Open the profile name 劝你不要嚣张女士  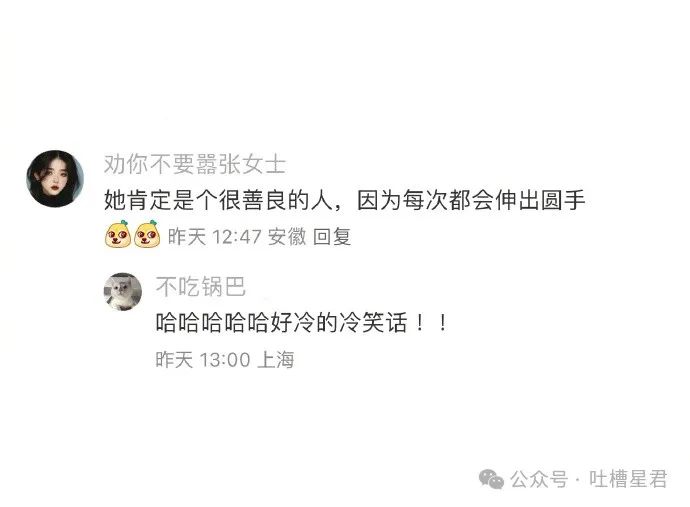pos(195,164)
